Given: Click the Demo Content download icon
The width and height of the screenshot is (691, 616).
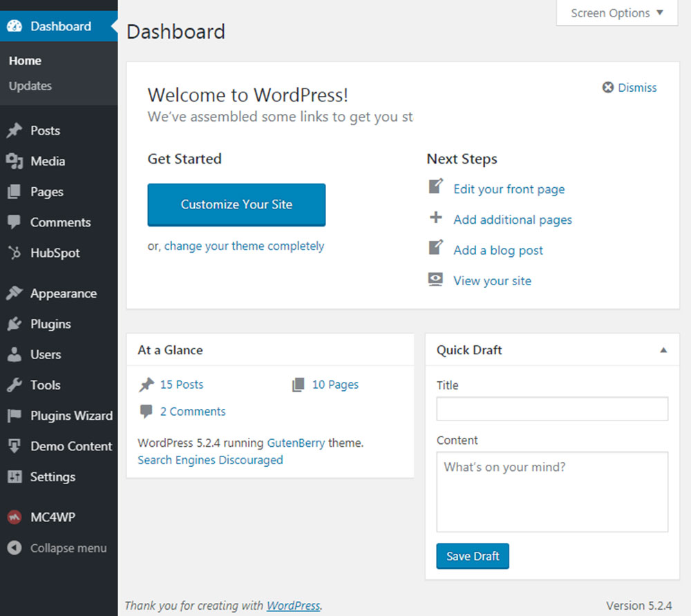Looking at the screenshot, I should click(15, 446).
